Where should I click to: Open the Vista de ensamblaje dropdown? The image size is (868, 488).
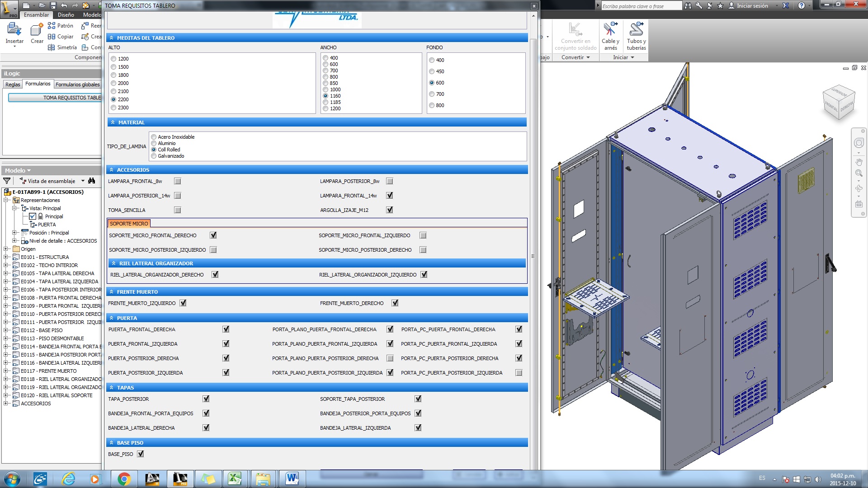pyautogui.click(x=83, y=181)
